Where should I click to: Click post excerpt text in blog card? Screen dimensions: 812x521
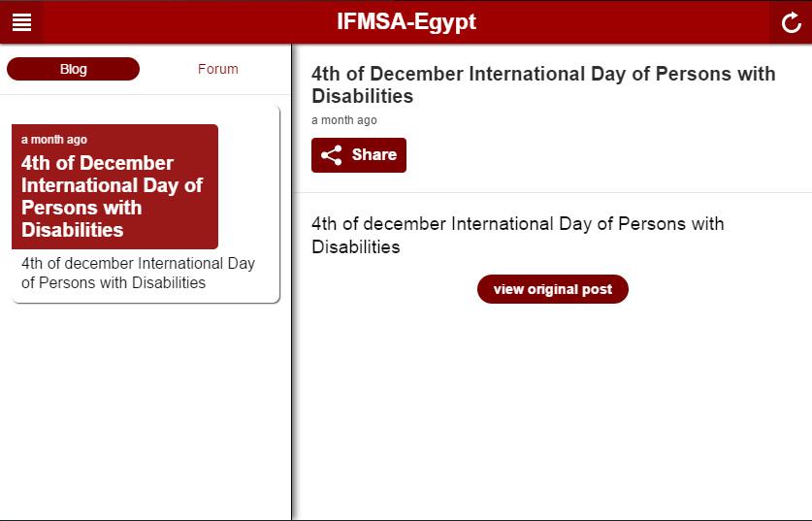coord(138,273)
